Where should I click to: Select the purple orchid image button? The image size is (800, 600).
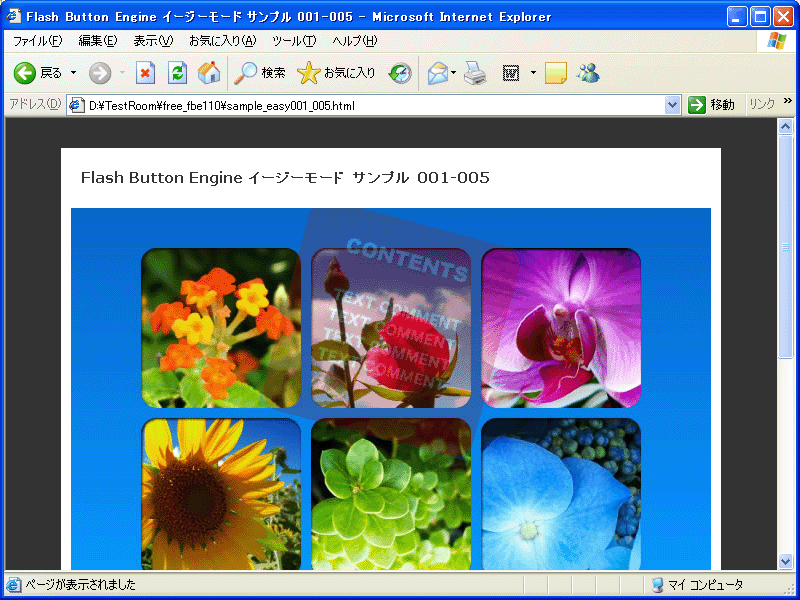561,328
